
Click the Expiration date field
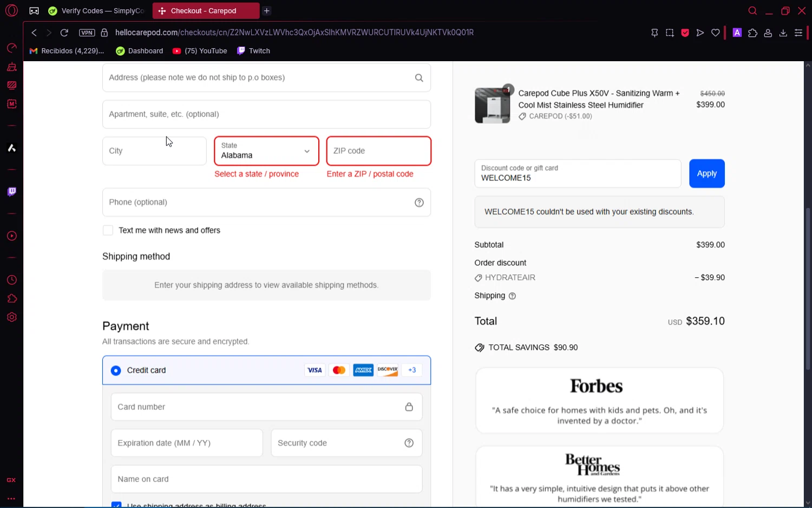pos(187,443)
